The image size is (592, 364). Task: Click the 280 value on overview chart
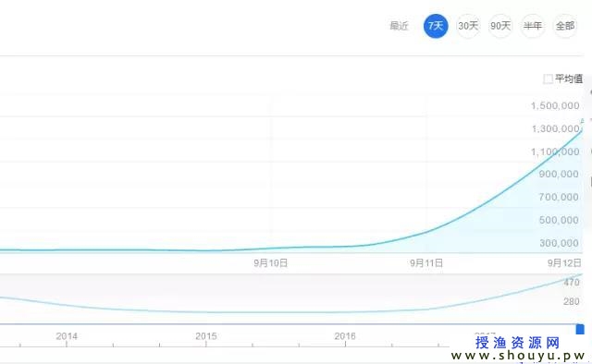click(x=572, y=301)
